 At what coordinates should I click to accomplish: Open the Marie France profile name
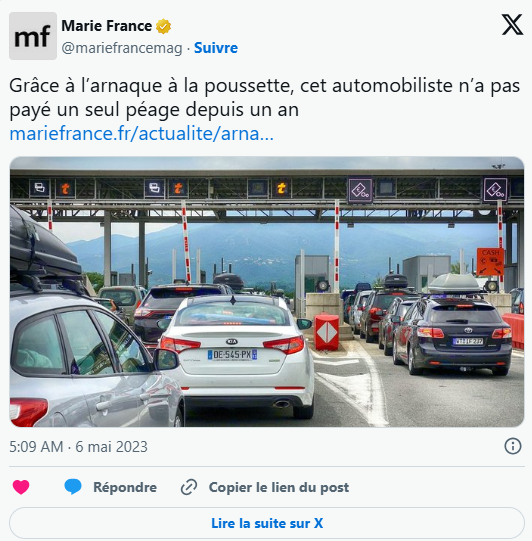(x=107, y=26)
